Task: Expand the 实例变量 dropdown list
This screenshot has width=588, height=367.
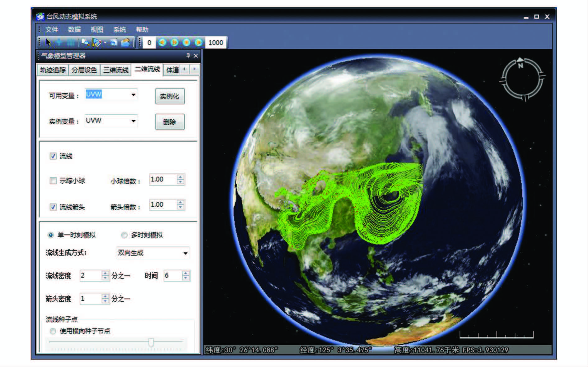Action: click(133, 121)
